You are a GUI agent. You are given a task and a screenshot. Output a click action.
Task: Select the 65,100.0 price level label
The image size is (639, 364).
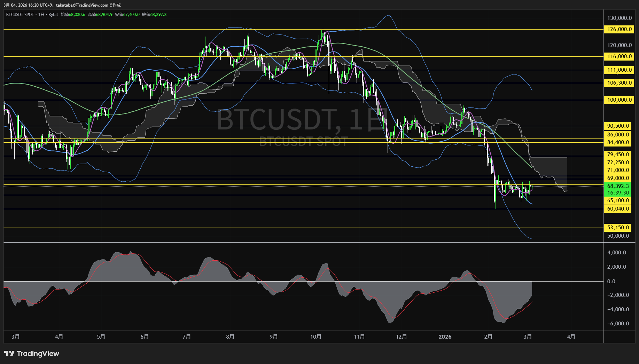pyautogui.click(x=618, y=200)
